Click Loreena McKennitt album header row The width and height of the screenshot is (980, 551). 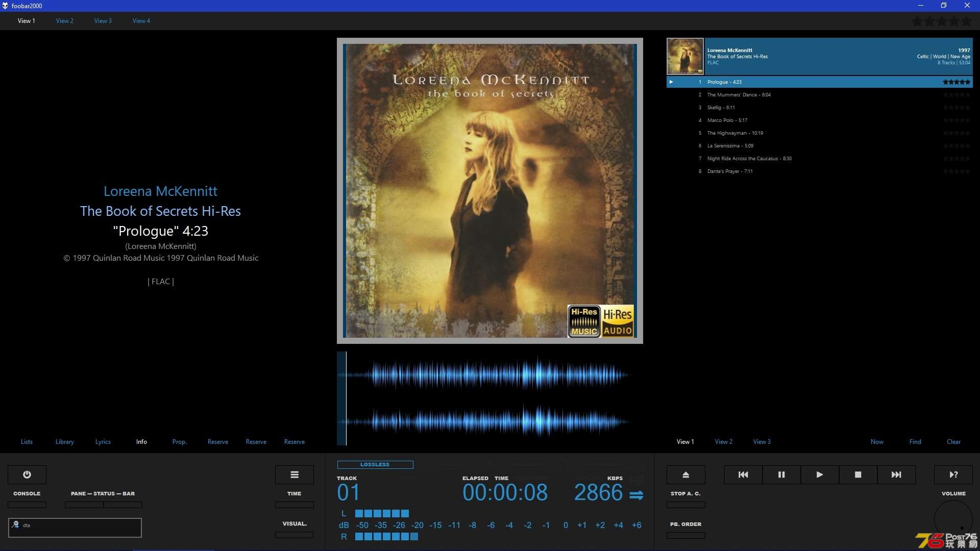pyautogui.click(x=820, y=57)
